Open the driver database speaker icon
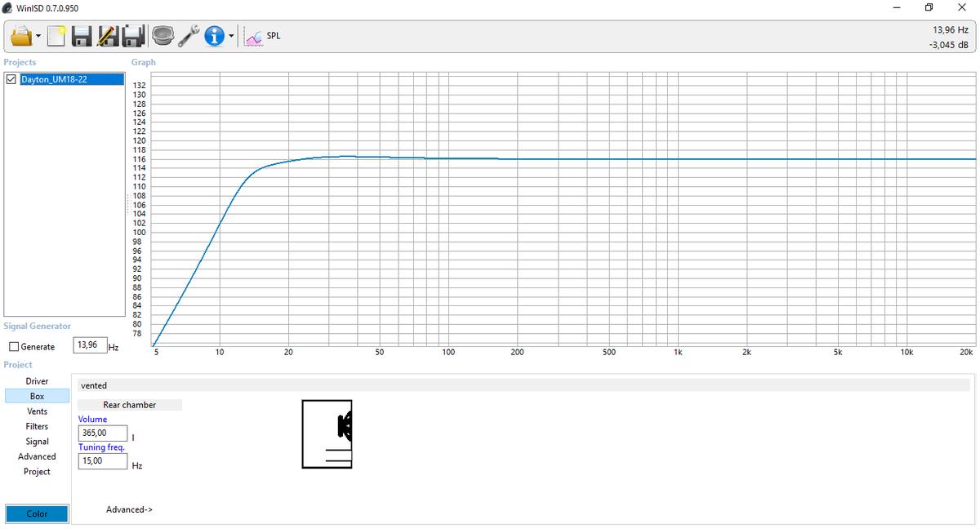 163,36
